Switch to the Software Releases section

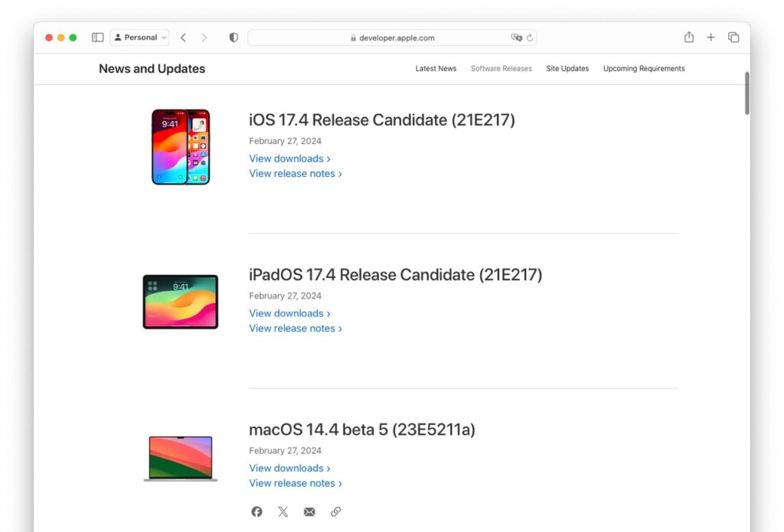click(501, 68)
